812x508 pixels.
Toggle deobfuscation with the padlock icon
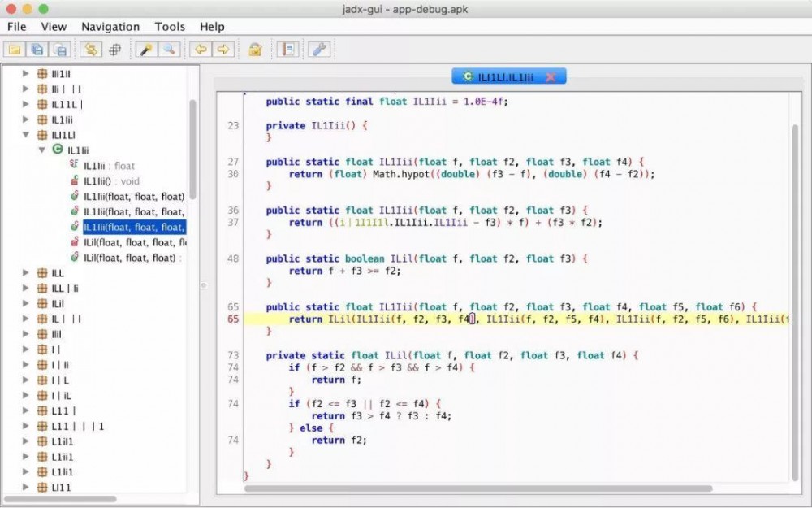coord(255,50)
